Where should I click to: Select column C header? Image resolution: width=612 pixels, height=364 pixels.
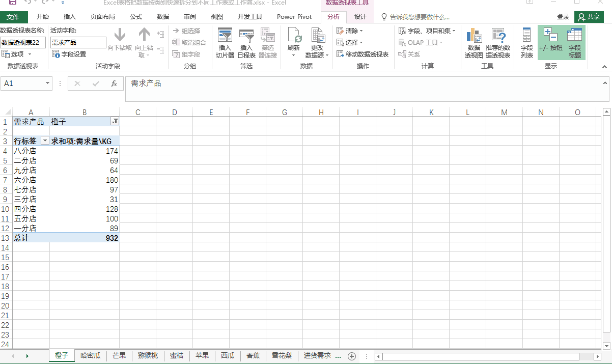tap(137, 112)
